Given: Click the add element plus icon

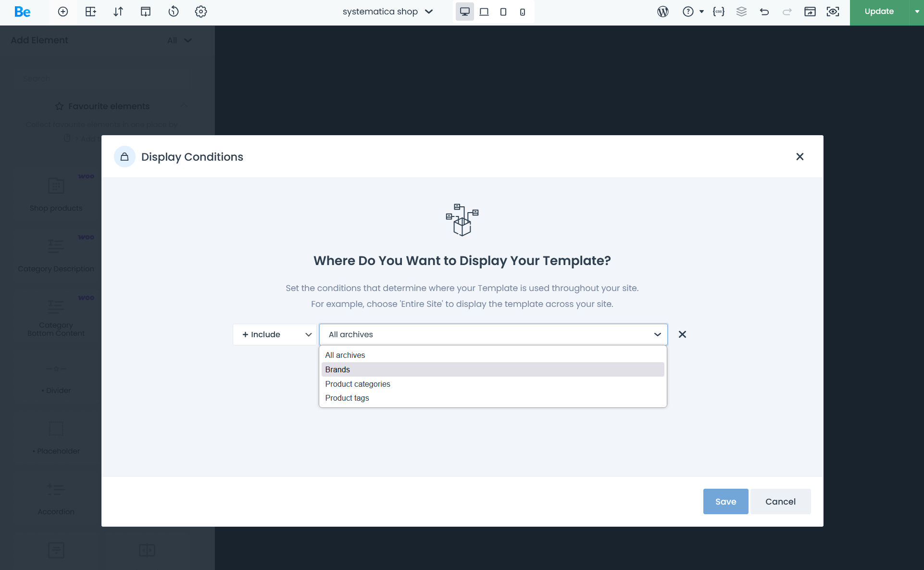Looking at the screenshot, I should tap(63, 12).
